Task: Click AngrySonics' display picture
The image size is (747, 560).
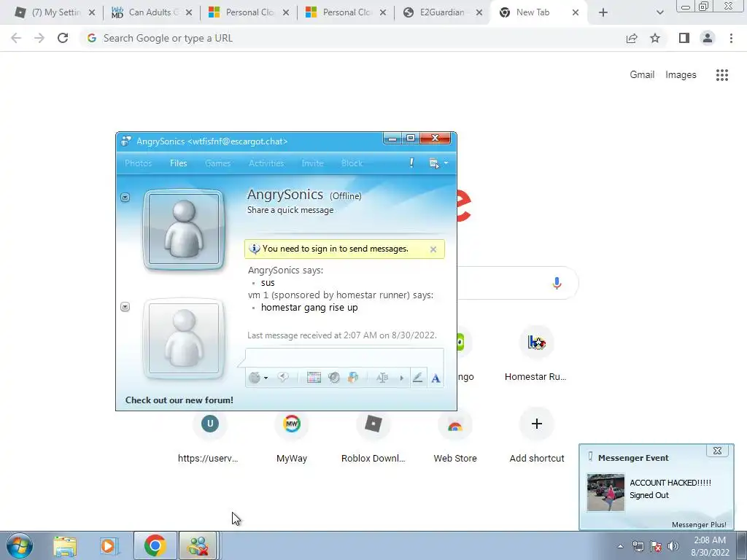Action: (x=184, y=230)
